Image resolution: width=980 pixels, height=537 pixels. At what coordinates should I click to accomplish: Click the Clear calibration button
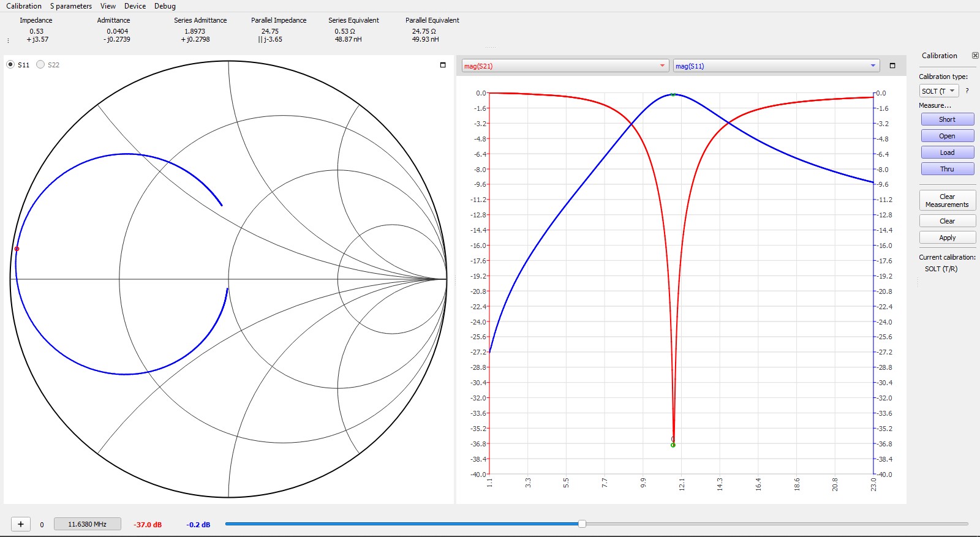click(x=948, y=221)
